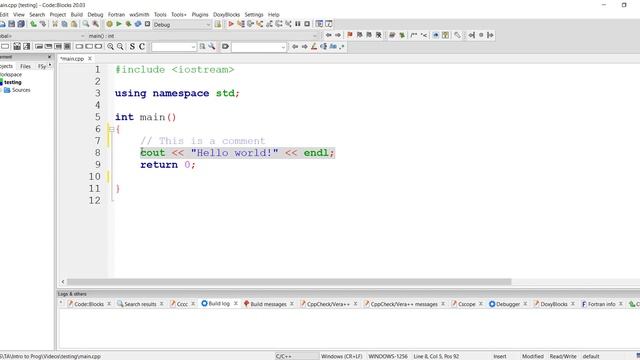Click the horizontal editor scrollbar
Viewport: 640px width, 360px height.
tap(289, 282)
